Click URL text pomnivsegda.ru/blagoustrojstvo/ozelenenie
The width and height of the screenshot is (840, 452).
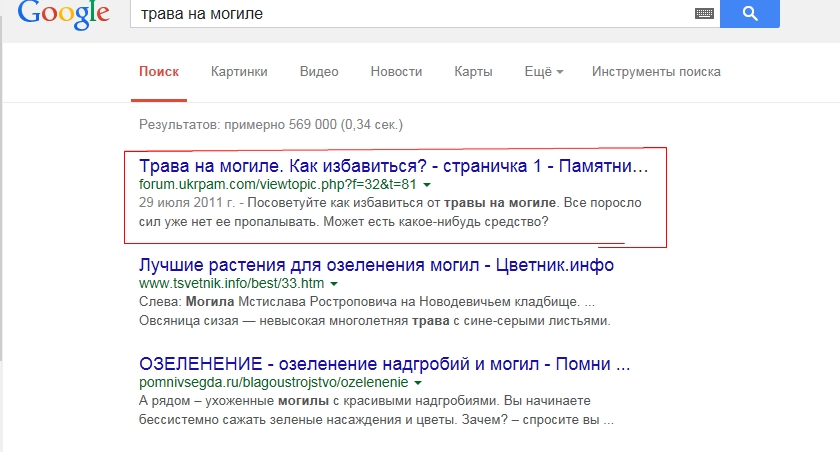(x=273, y=382)
